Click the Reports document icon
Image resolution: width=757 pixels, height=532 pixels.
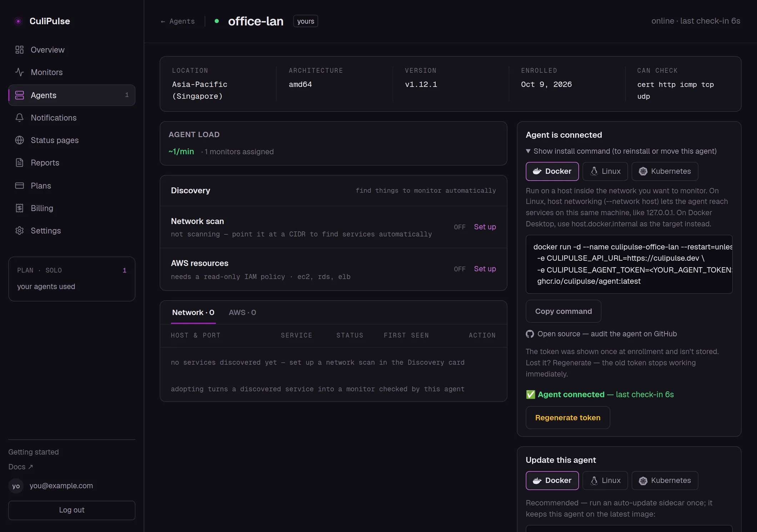20,163
